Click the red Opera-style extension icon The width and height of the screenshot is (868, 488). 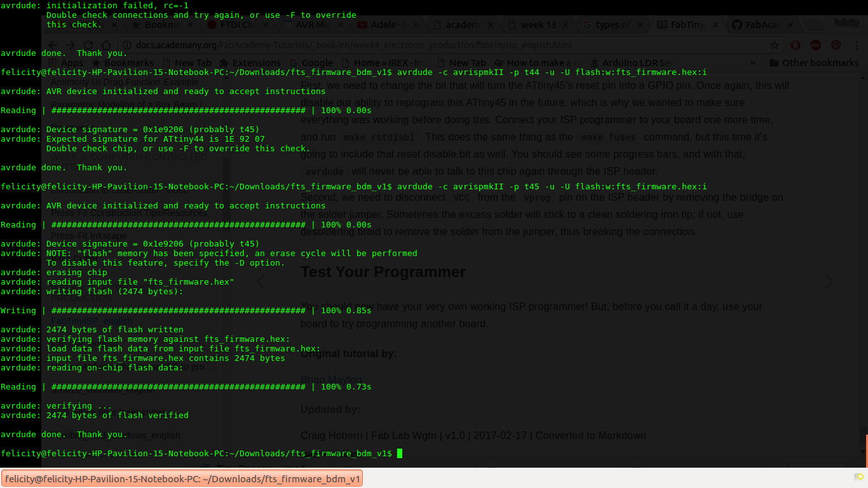click(x=796, y=45)
